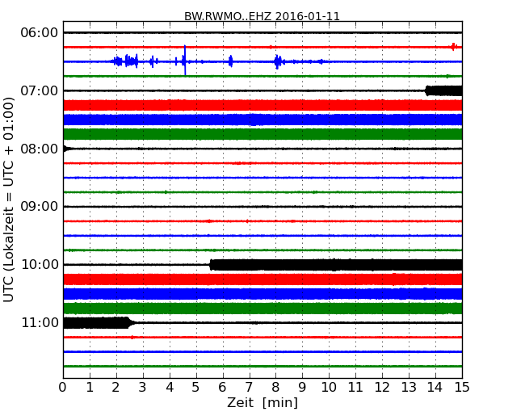Click the 09:00 time label
The width and height of the screenshot is (525, 420).
click(x=40, y=206)
